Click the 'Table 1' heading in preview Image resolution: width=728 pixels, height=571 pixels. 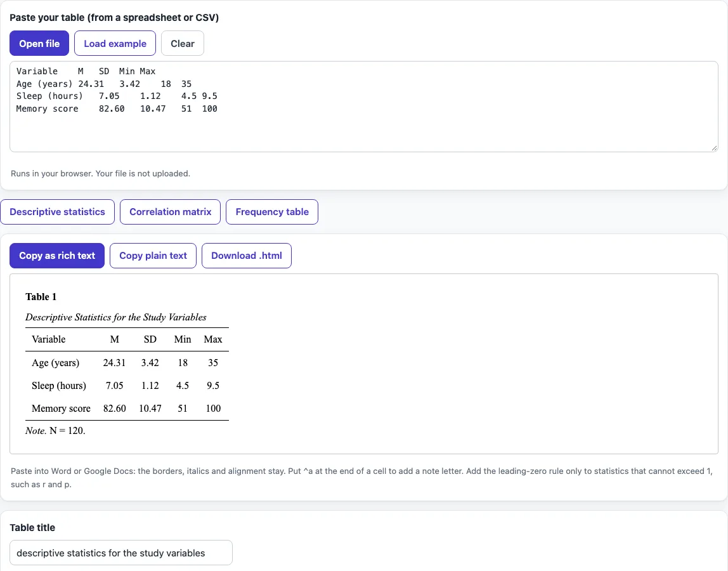tap(41, 297)
